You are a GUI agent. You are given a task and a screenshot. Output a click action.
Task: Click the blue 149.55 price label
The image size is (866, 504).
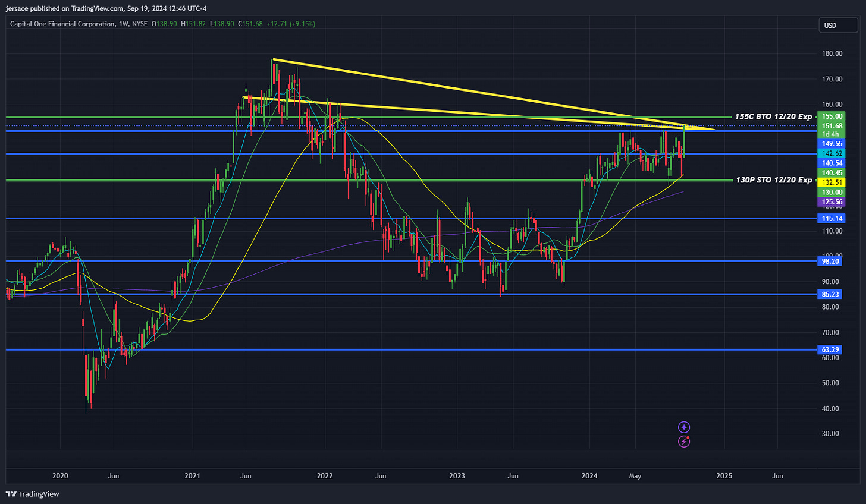pos(832,144)
